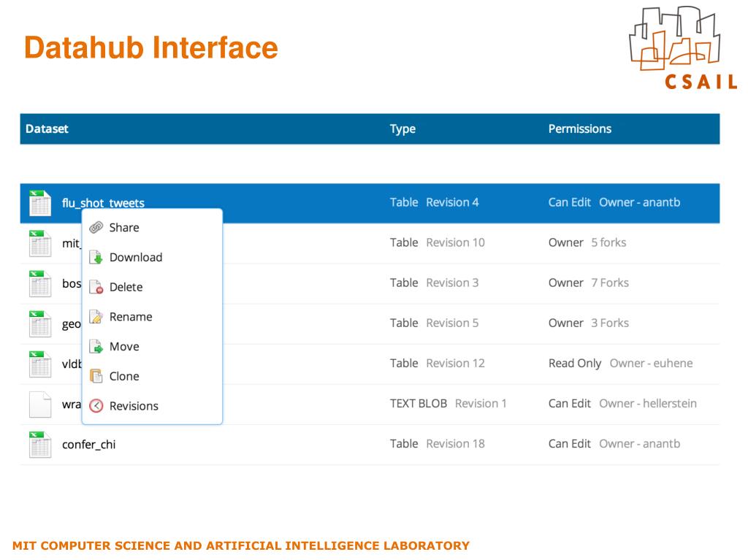This screenshot has height=560, width=748.
Task: Click the Dataset column header
Action: (x=47, y=129)
